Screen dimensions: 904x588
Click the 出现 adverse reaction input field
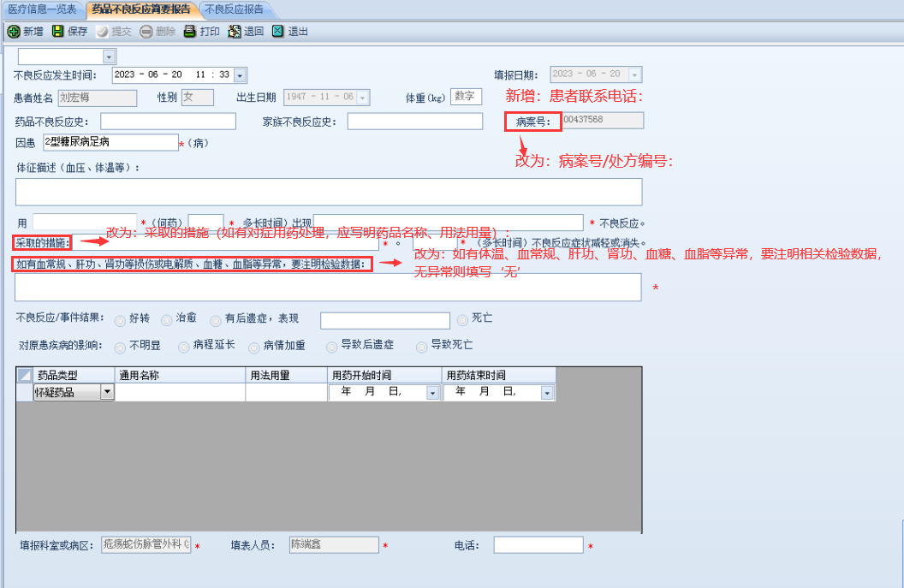click(x=449, y=222)
